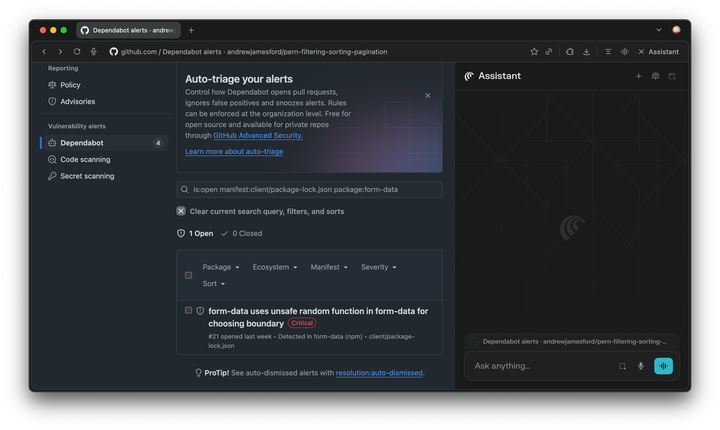
Task: Click the shield icon beside the form-data alert
Action: [x=200, y=311]
